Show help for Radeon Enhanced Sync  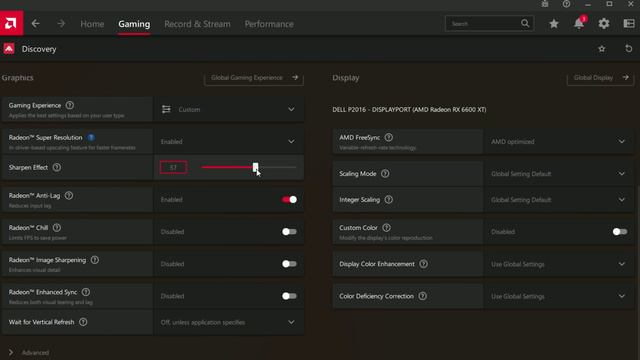pyautogui.click(x=86, y=292)
